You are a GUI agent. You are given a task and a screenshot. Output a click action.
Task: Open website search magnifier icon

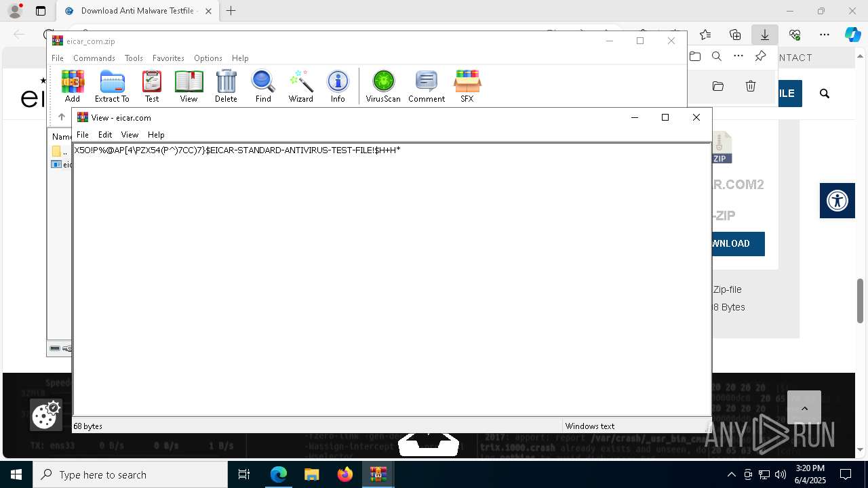pos(825,94)
